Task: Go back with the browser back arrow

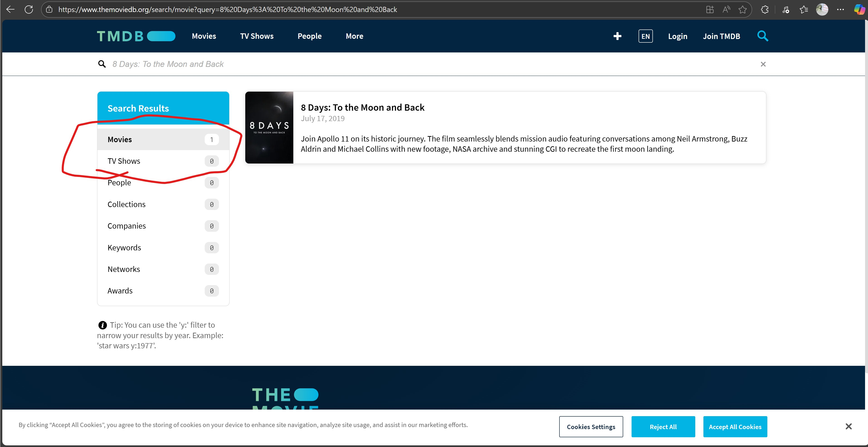Action: [x=10, y=10]
